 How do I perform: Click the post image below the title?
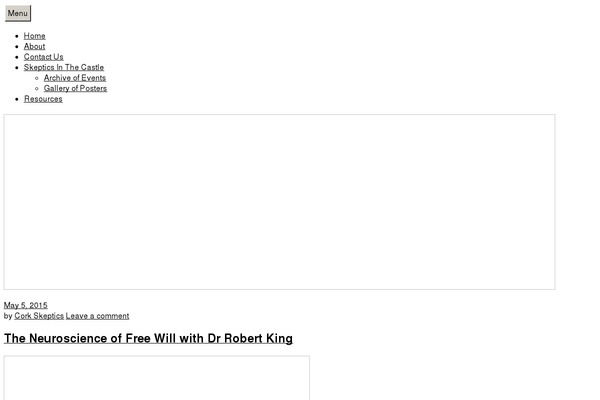pos(157,378)
